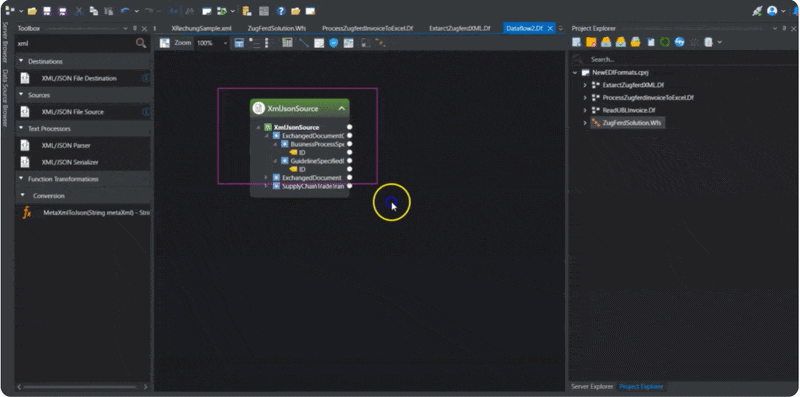
Task: Click the round icon on XmlJsonSource header
Action: click(259, 108)
